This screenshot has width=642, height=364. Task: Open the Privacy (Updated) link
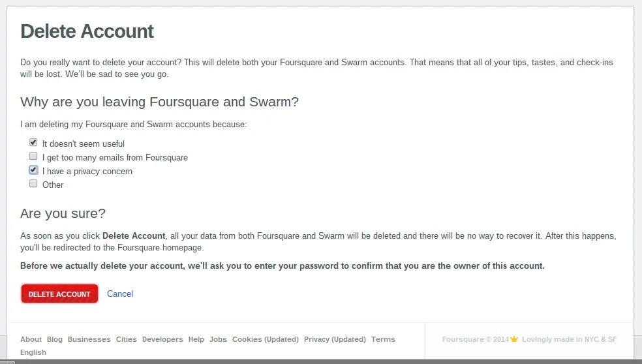pyautogui.click(x=335, y=339)
